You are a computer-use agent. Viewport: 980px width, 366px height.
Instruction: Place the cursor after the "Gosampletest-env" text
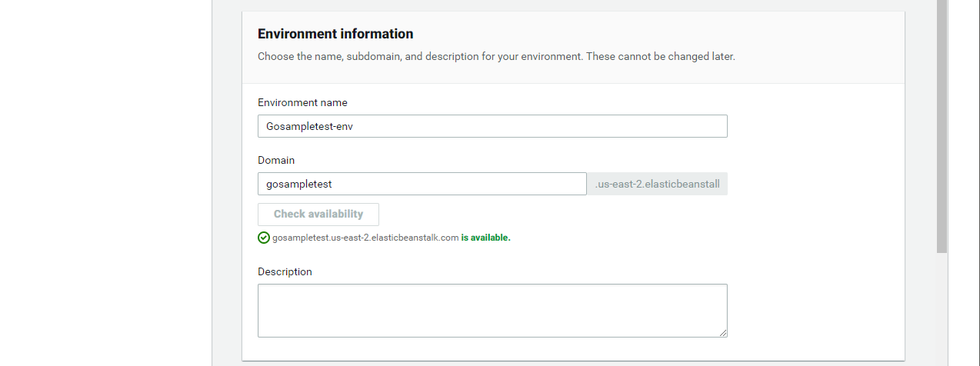[355, 126]
